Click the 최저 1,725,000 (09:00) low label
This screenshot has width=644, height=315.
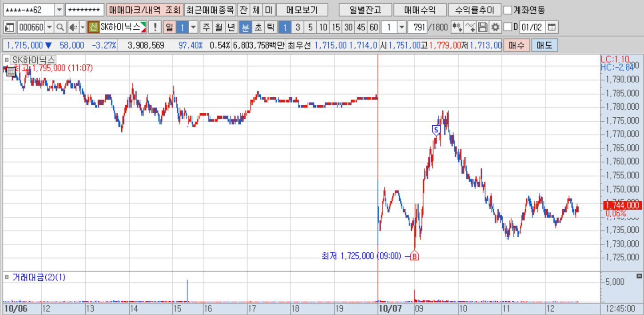pos(362,256)
